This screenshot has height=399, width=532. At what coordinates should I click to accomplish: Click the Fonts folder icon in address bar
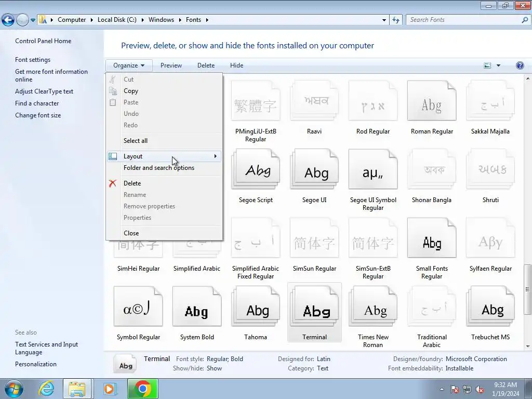point(43,20)
